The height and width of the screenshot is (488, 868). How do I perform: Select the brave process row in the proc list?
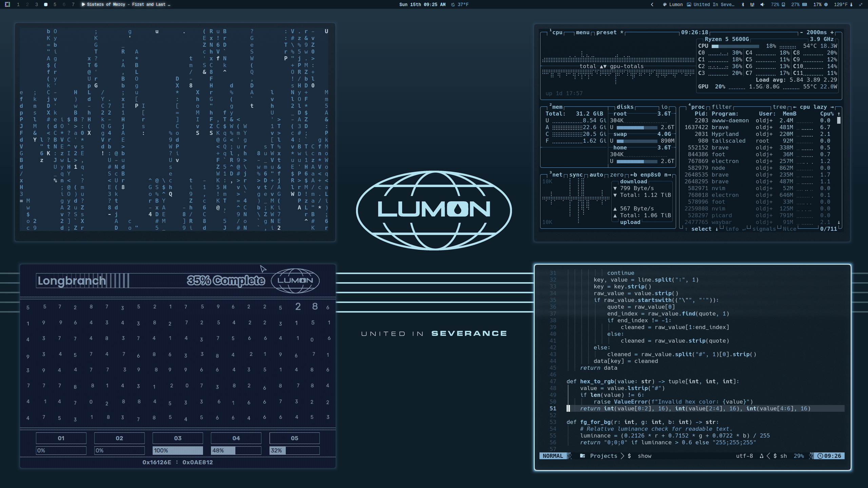pos(729,127)
